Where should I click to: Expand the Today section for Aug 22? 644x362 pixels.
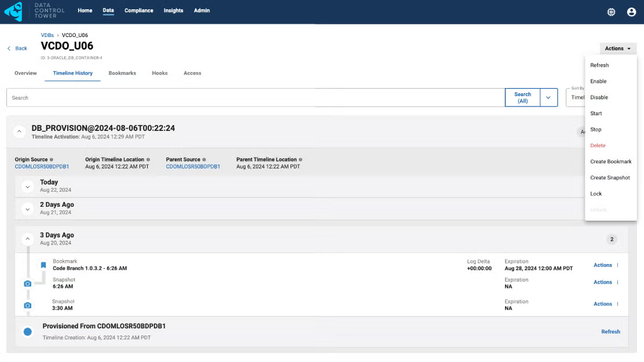(27, 185)
